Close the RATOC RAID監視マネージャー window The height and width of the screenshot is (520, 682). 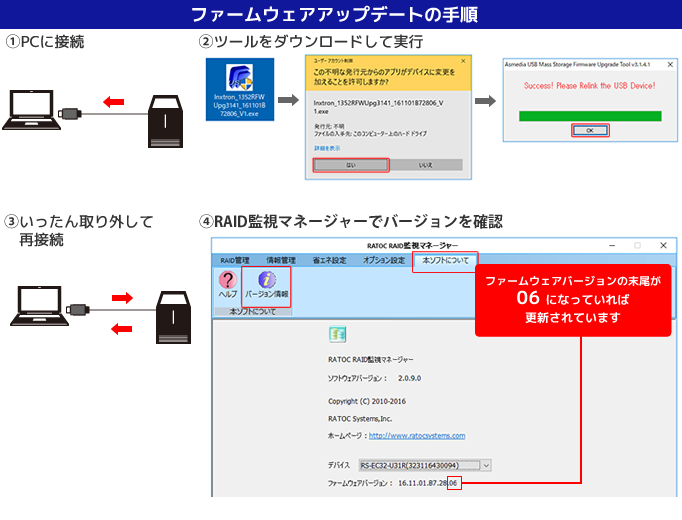[x=663, y=245]
